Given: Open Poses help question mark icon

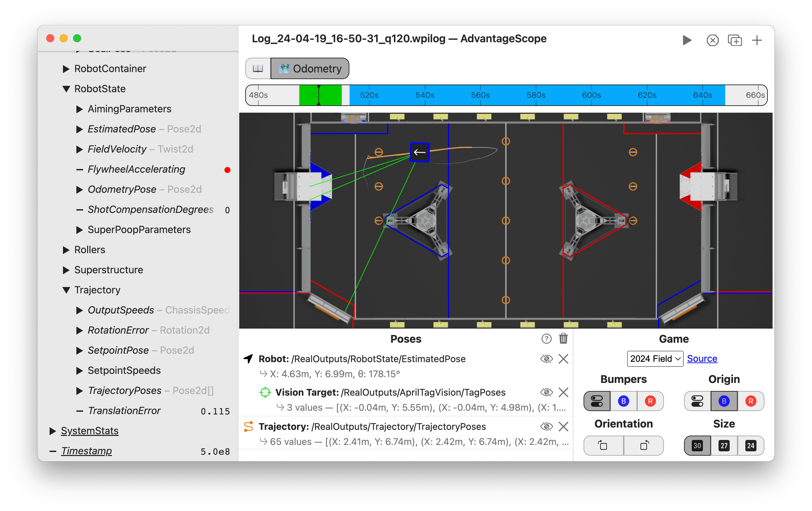Looking at the screenshot, I should pyautogui.click(x=546, y=339).
